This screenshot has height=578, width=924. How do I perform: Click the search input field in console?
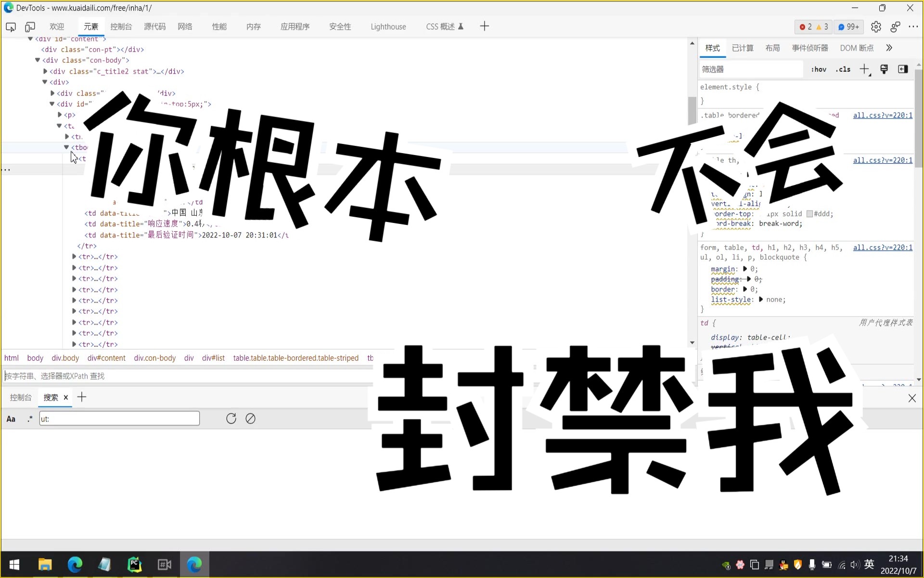tap(119, 418)
